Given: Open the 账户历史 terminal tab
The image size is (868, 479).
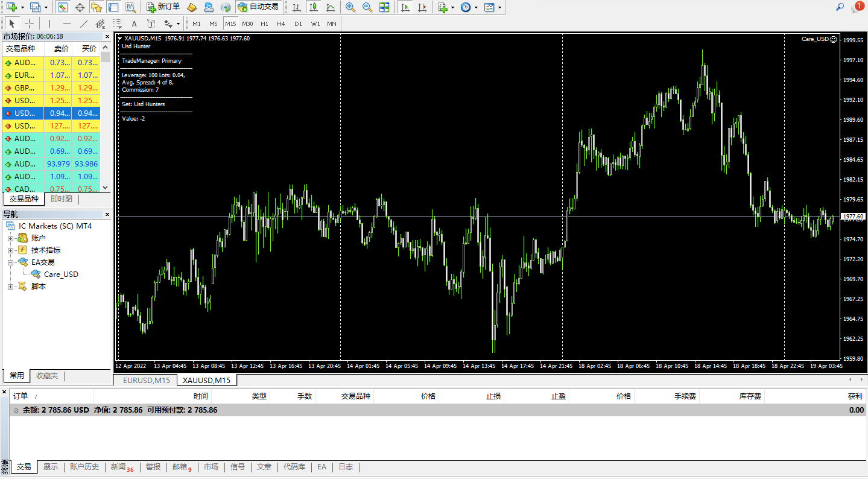Looking at the screenshot, I should point(84,466).
